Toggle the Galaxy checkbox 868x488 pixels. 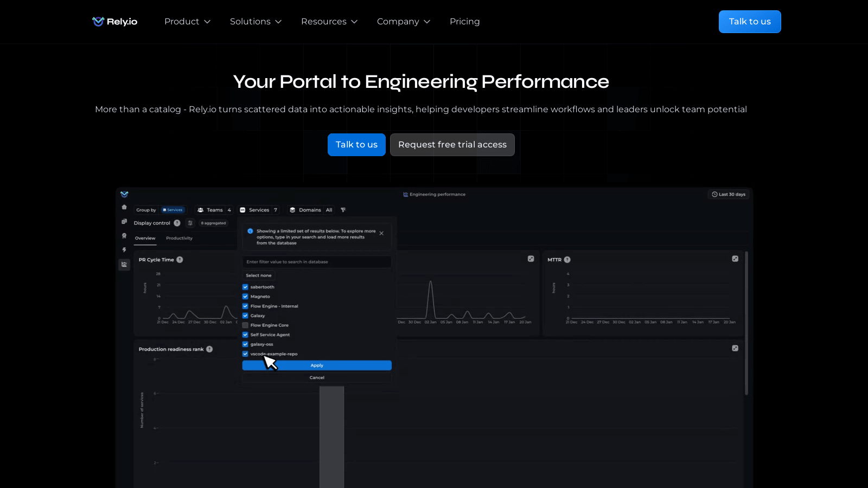(x=245, y=316)
